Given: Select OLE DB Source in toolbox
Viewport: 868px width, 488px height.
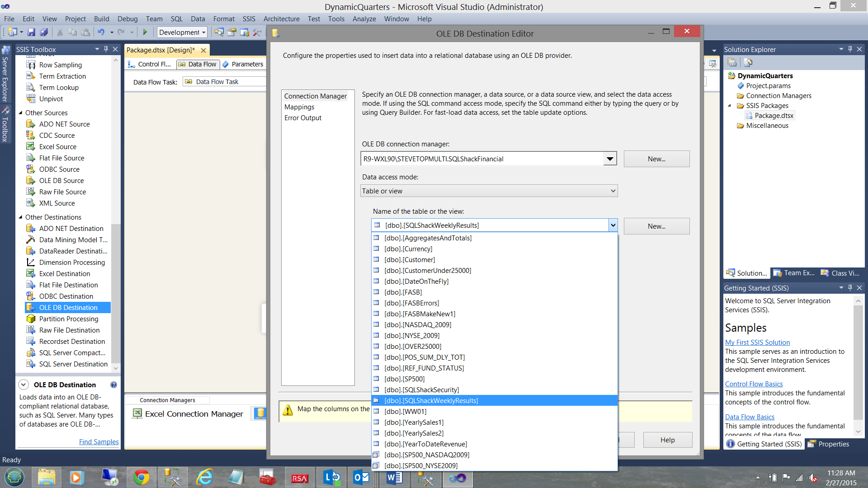Looking at the screenshot, I should 61,180.
